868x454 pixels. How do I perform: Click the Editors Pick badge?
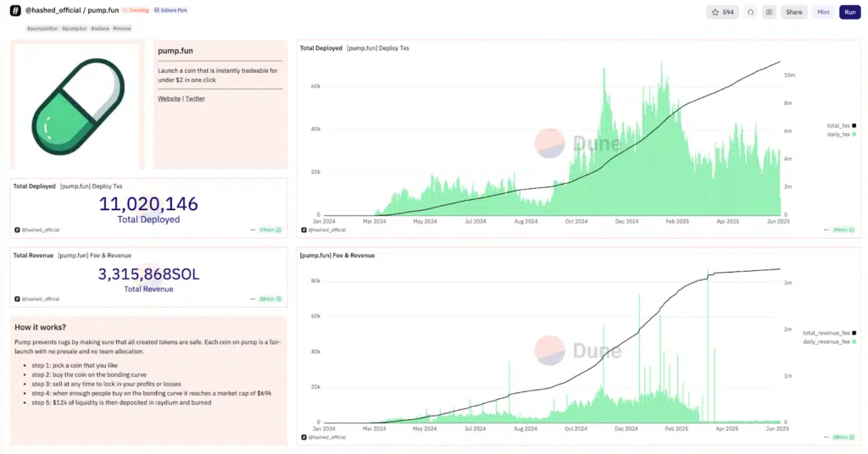pos(170,10)
